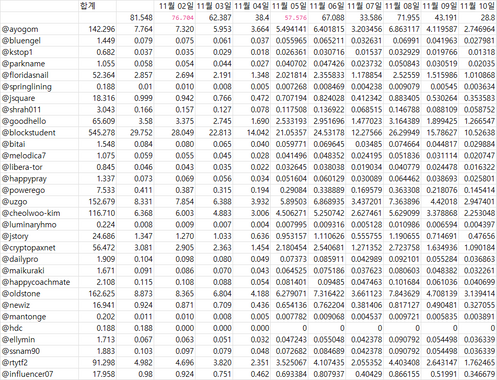
Task: Select cell 1.010868 in @floridasnail row
Action: coord(479,75)
